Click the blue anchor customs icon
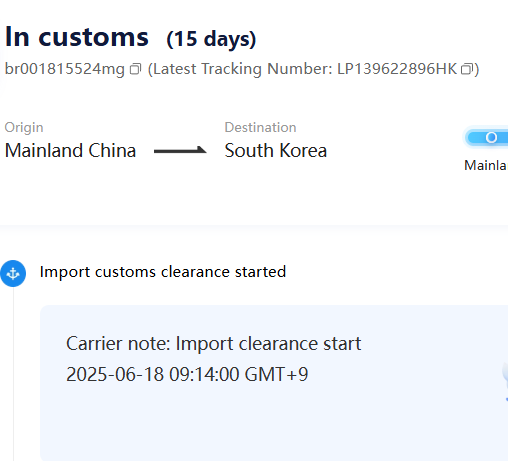Image resolution: width=508 pixels, height=461 pixels. [13, 273]
